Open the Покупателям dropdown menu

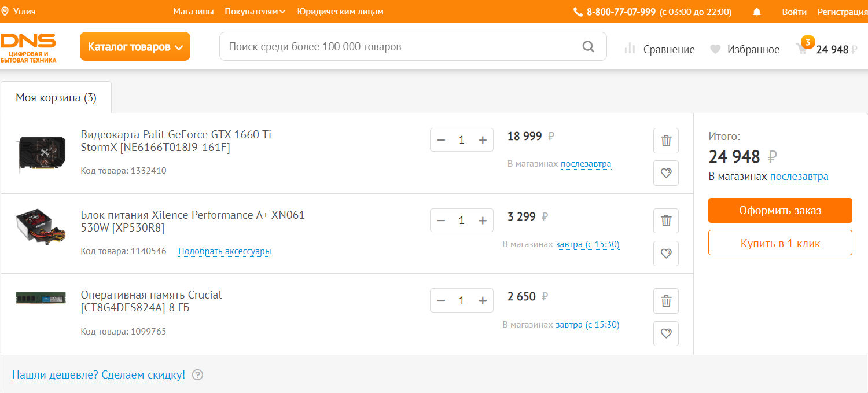[255, 12]
